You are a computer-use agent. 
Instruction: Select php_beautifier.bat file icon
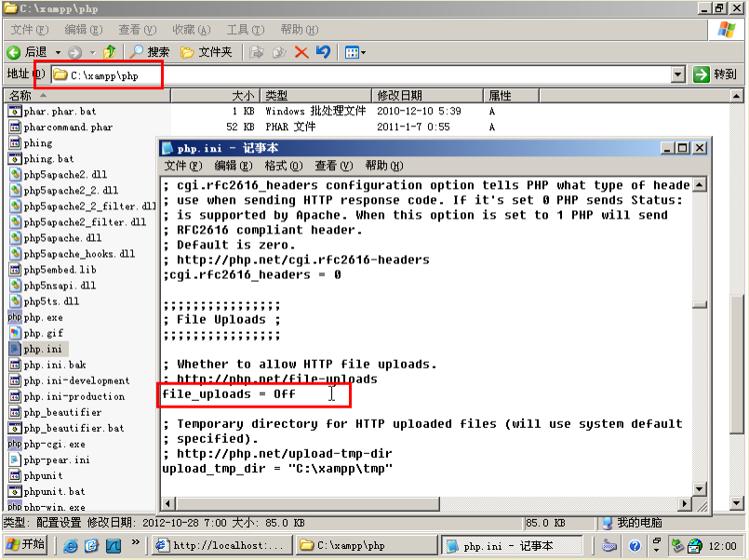pos(15,428)
